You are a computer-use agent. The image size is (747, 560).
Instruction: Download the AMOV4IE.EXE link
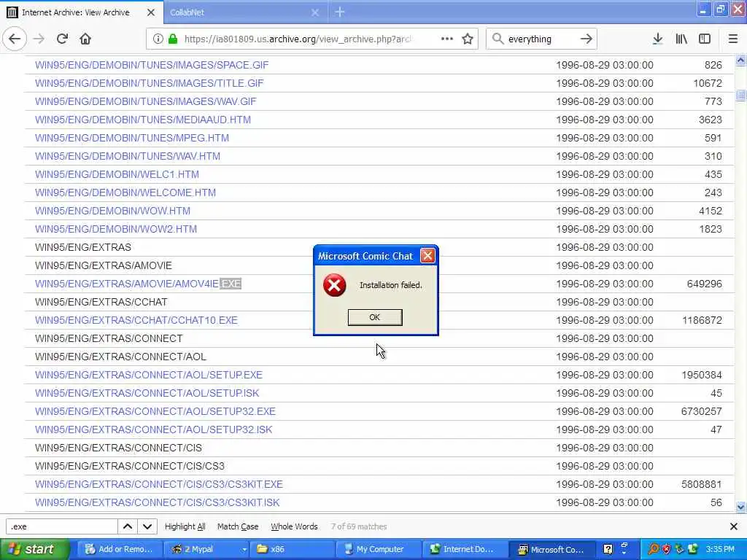[x=138, y=284]
